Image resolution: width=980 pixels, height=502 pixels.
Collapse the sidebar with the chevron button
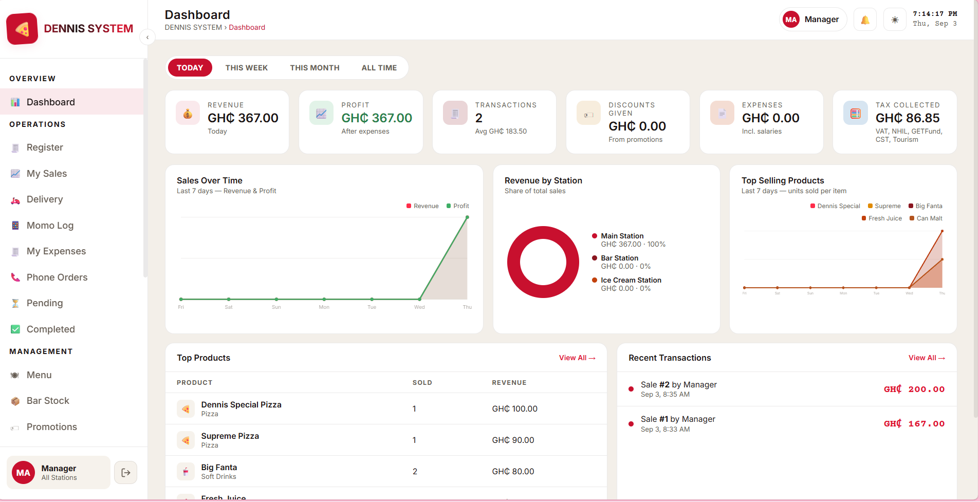pyautogui.click(x=147, y=37)
